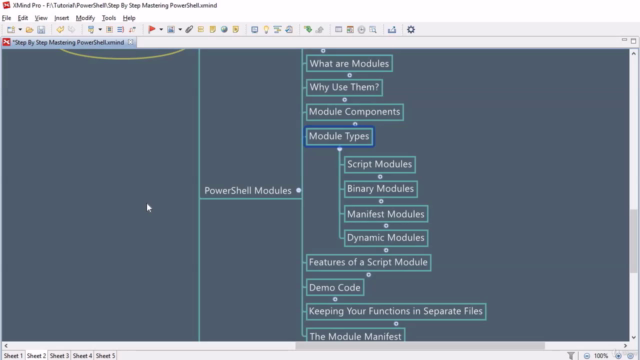Close the Step By Step Mastering PowerShell tab
Viewport: 640px width, 360px height.
click(130, 42)
